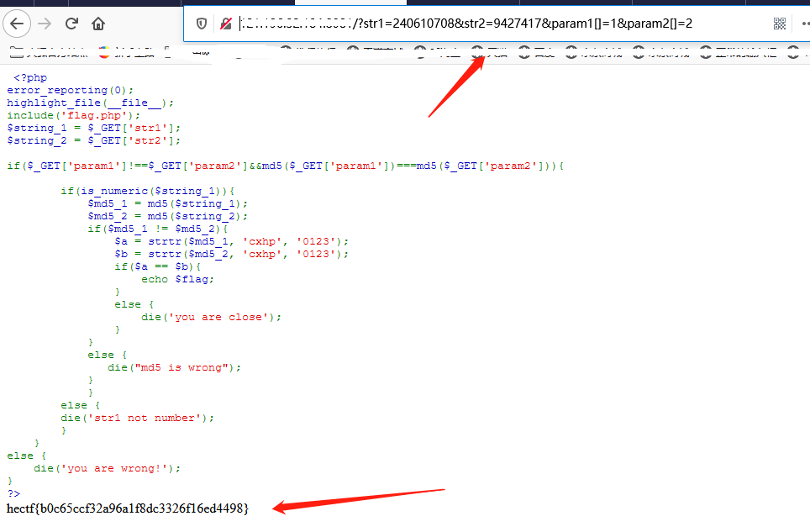Open the browser home page icon
Viewport: 810px width, 532px height.
[x=98, y=24]
